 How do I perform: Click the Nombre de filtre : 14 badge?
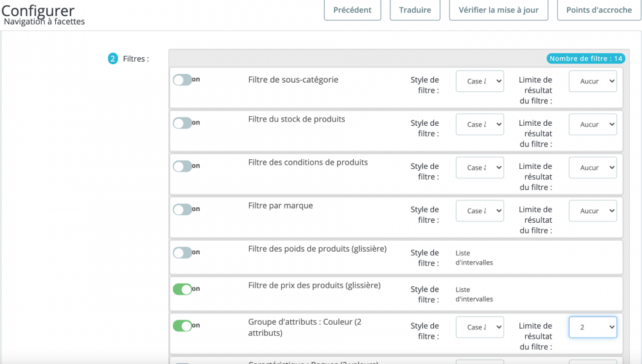pyautogui.click(x=586, y=59)
